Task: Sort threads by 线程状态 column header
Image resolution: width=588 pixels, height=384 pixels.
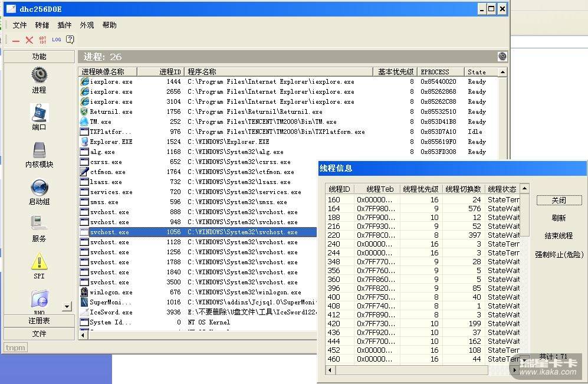Action: [x=502, y=189]
